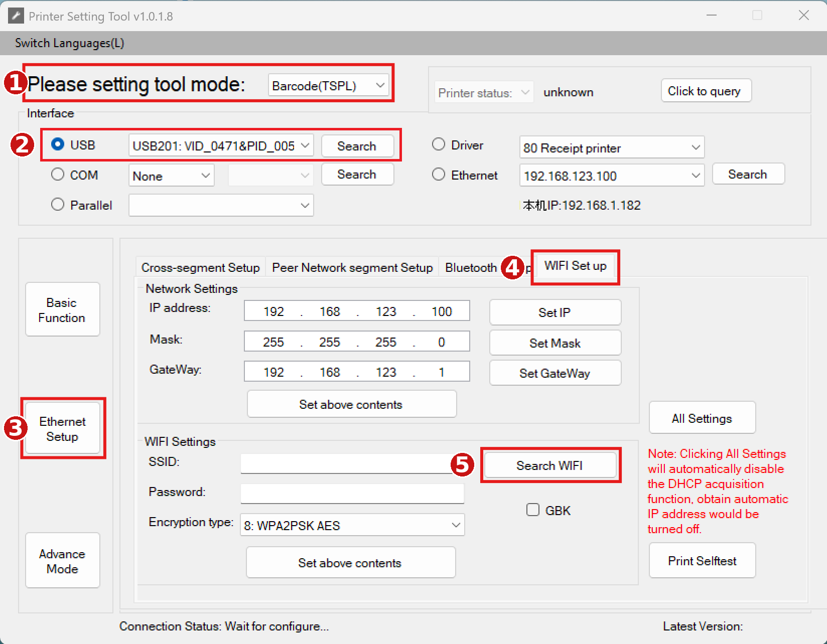827x644 pixels.
Task: Open the Advance Mode section
Action: pos(62,561)
